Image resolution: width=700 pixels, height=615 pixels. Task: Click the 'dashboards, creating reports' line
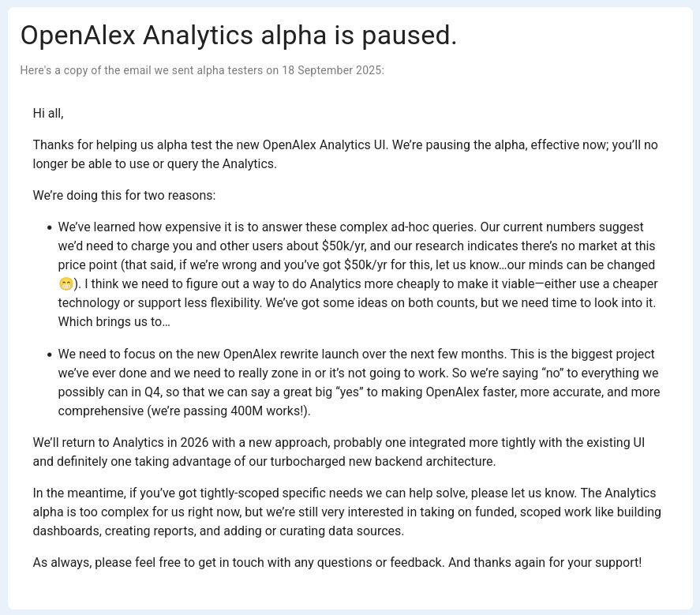pyautogui.click(x=219, y=531)
